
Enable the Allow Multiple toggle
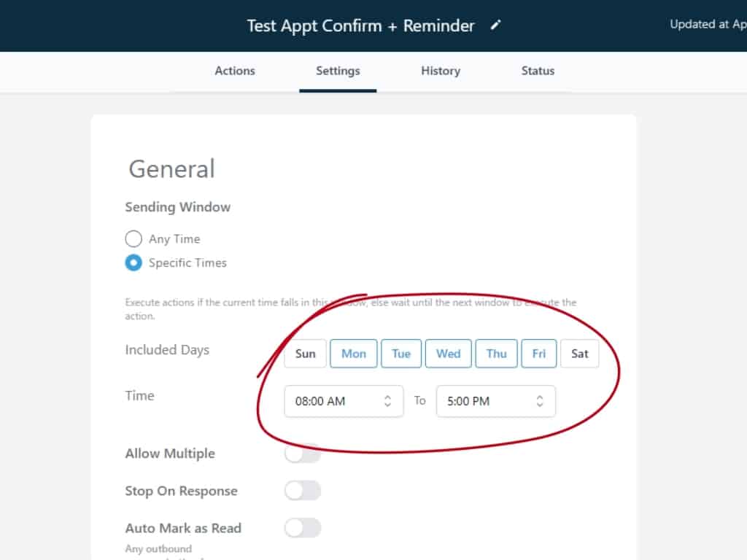(x=303, y=454)
